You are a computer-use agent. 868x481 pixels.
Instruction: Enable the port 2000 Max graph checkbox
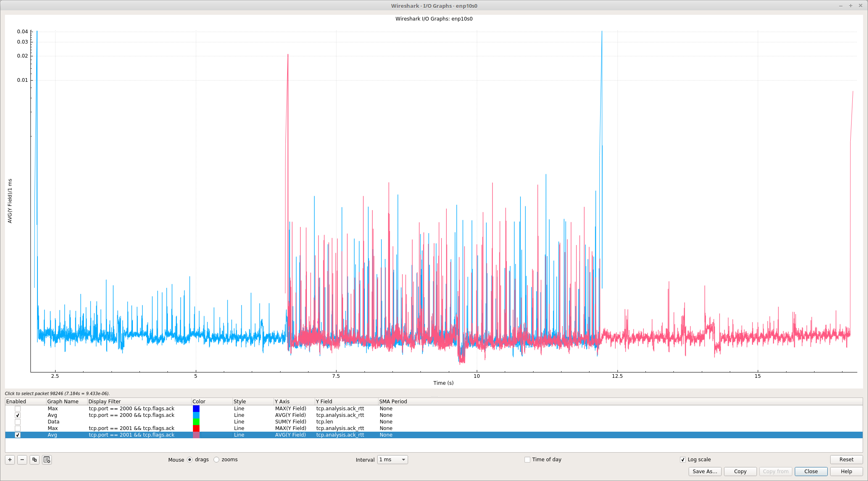point(18,409)
